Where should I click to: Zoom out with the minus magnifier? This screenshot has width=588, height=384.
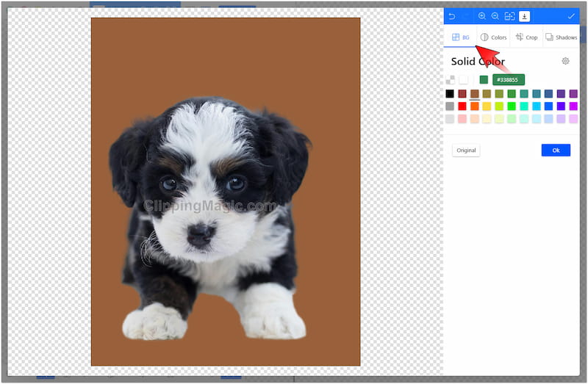pyautogui.click(x=495, y=16)
